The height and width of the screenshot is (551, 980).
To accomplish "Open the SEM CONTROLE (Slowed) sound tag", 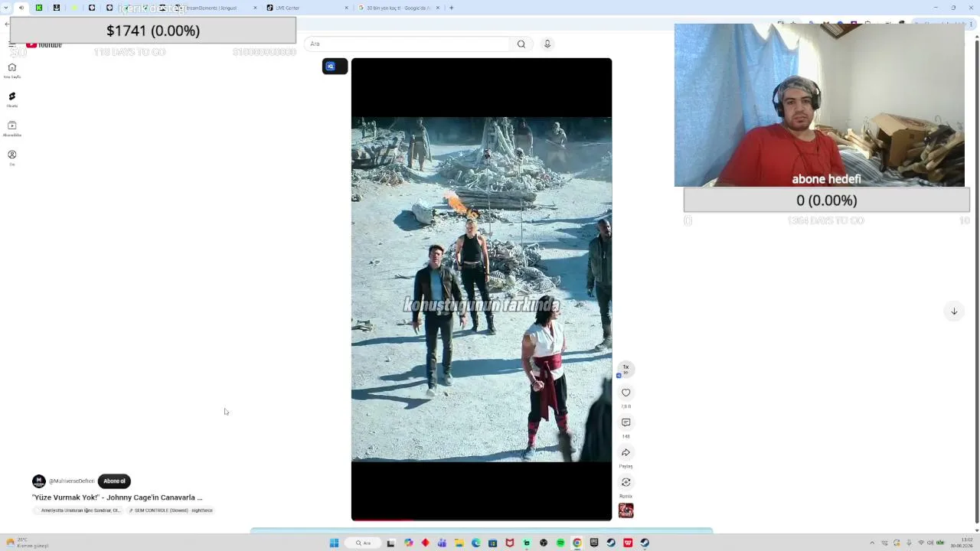I will pos(171,510).
